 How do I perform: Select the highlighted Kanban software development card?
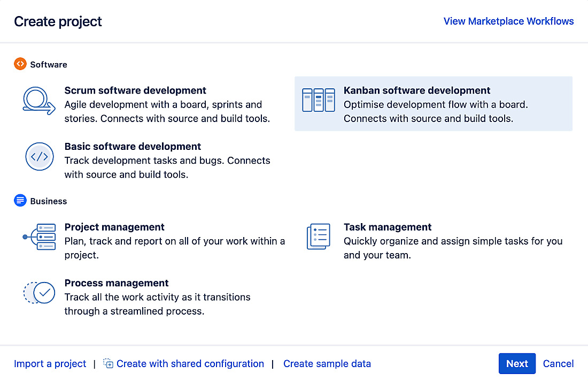[x=433, y=104]
